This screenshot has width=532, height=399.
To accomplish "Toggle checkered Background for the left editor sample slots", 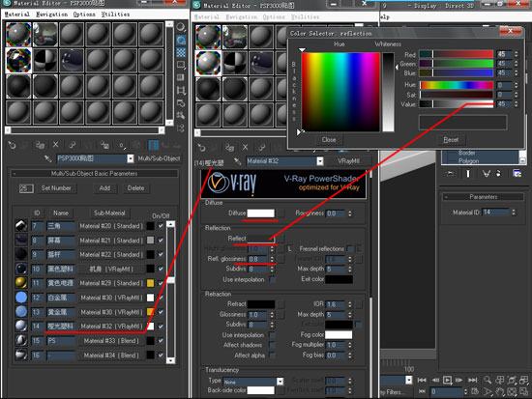I will coord(181,52).
